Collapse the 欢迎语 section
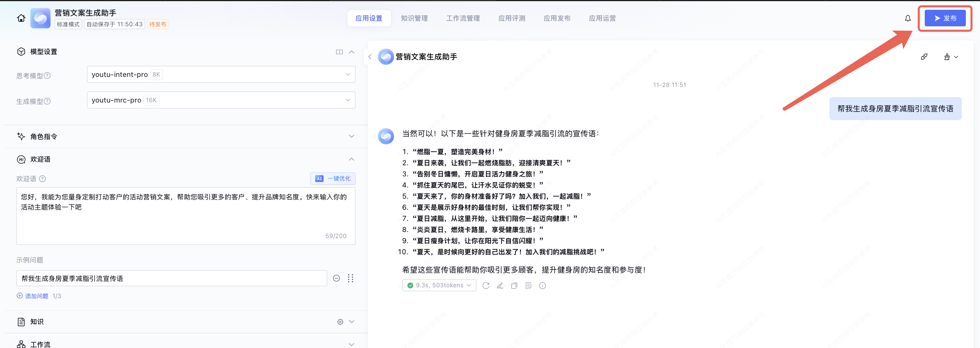 coord(352,159)
